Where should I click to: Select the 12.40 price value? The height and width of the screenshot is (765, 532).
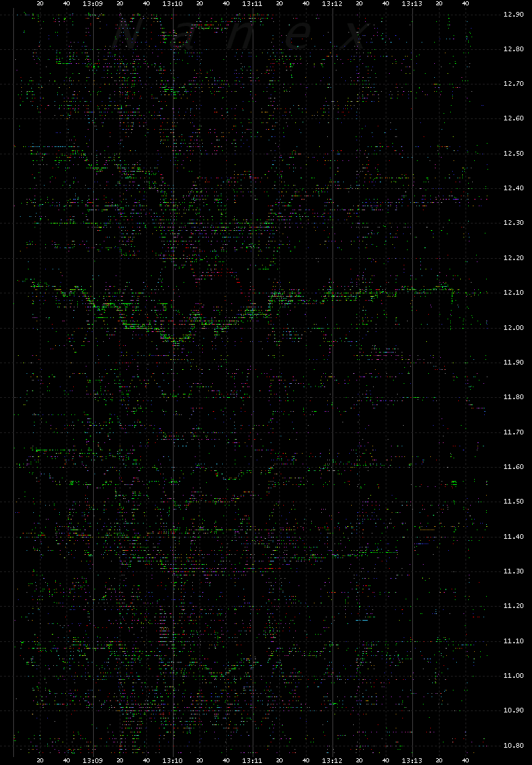tap(513, 188)
